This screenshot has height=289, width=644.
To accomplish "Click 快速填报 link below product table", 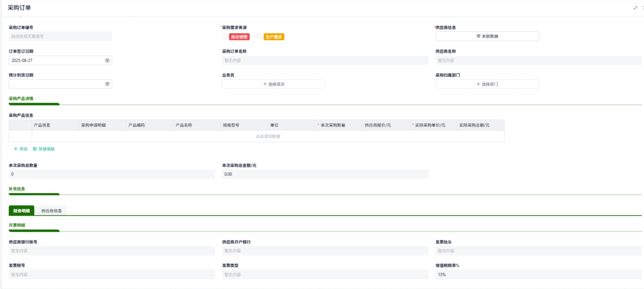I will 43,149.
